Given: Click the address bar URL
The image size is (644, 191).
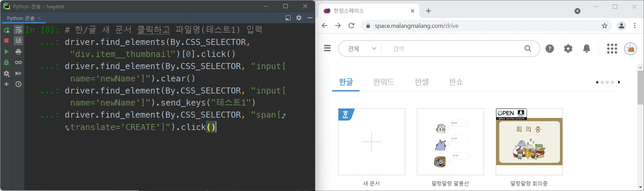Looking at the screenshot, I should pos(417,26).
